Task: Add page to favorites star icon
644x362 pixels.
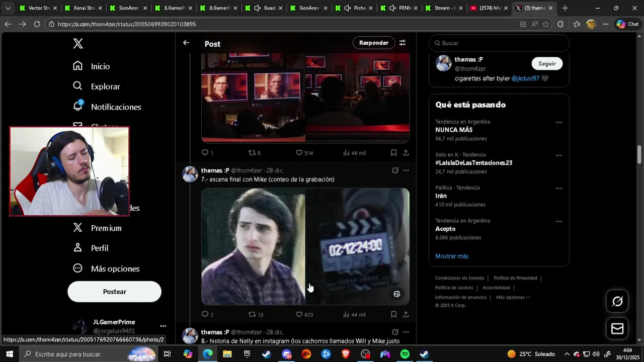Action: pos(546,24)
